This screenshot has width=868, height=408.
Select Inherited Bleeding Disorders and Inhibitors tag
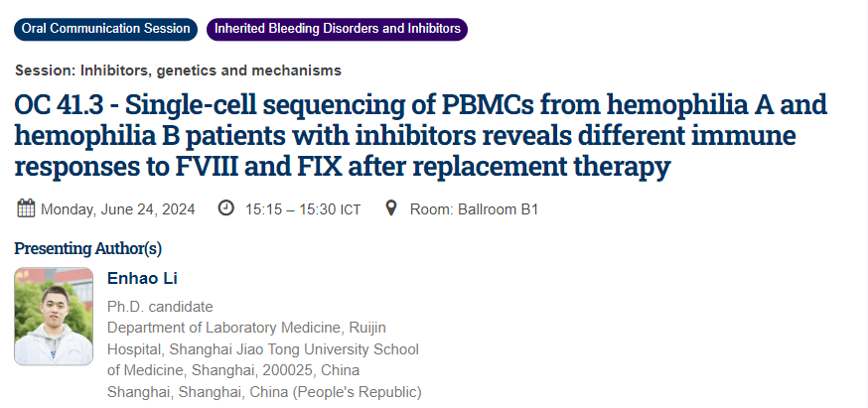coord(337,29)
